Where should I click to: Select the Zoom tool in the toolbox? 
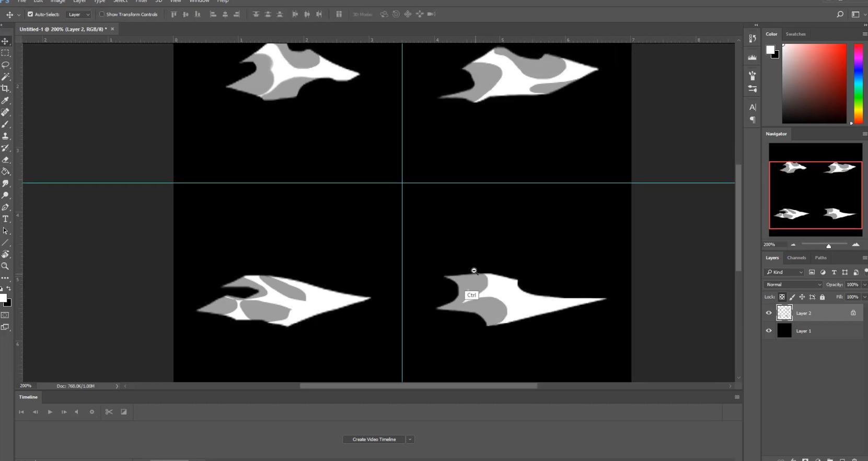[x=5, y=267]
